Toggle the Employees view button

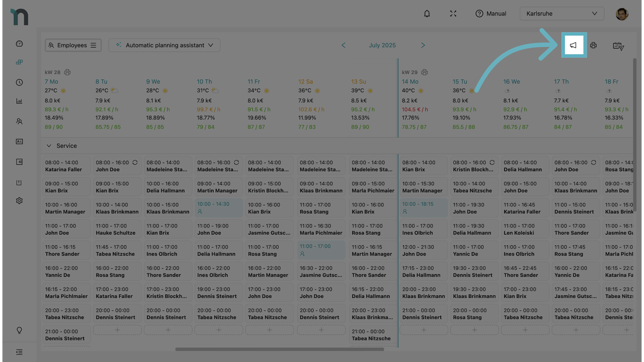[73, 45]
